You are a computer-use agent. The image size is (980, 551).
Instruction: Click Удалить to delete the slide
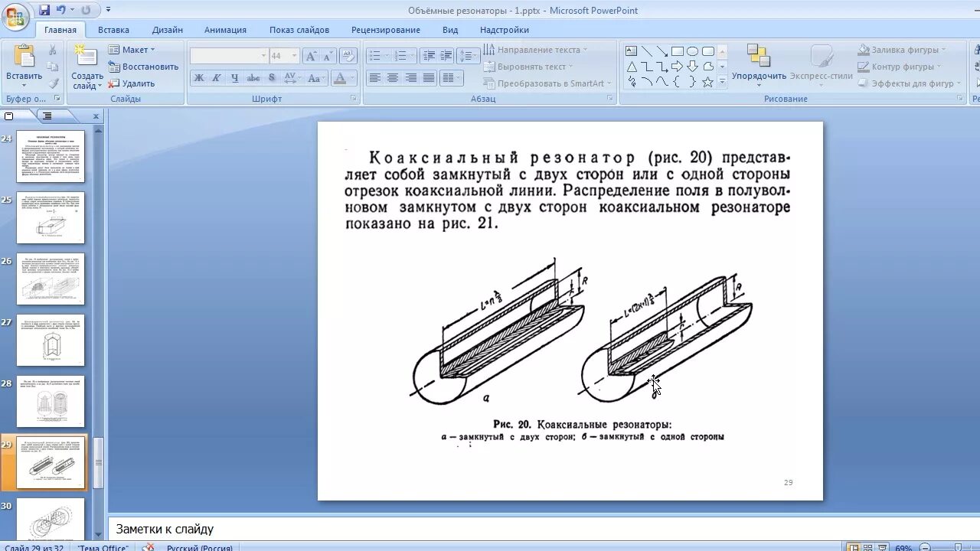[132, 83]
